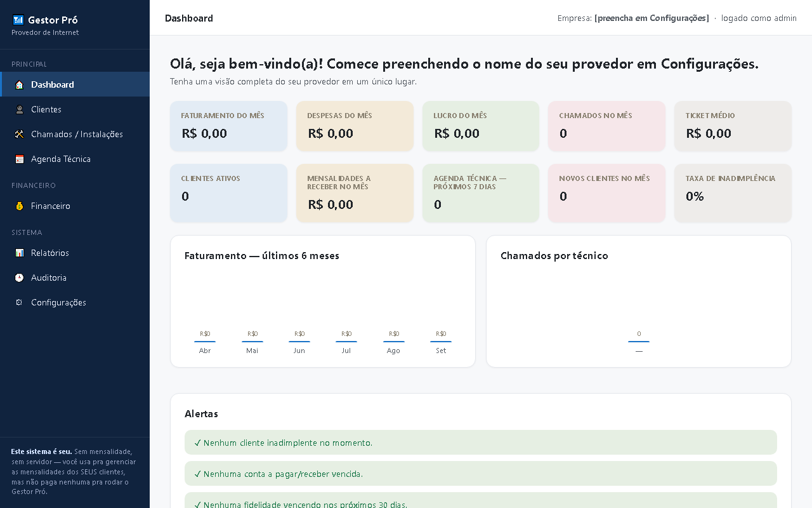Viewport: 812px width, 508px height.
Task: Select Agenda Técnica in the sidebar
Action: 75,159
